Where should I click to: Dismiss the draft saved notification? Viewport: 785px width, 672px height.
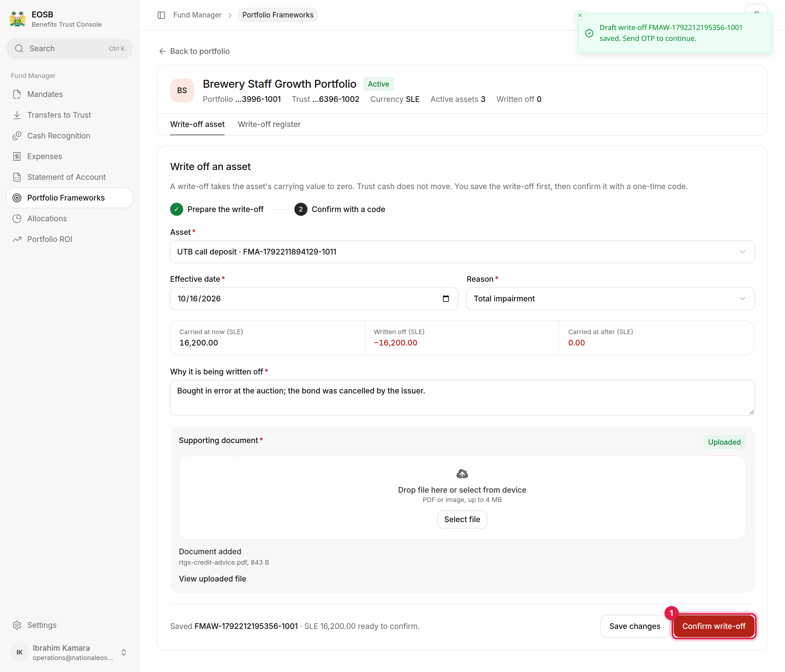(x=580, y=15)
